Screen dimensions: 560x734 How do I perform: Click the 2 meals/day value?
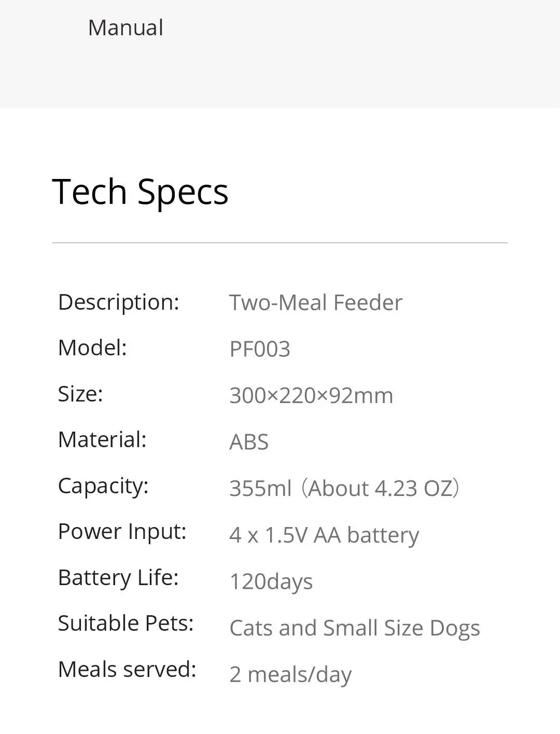pyautogui.click(x=290, y=675)
